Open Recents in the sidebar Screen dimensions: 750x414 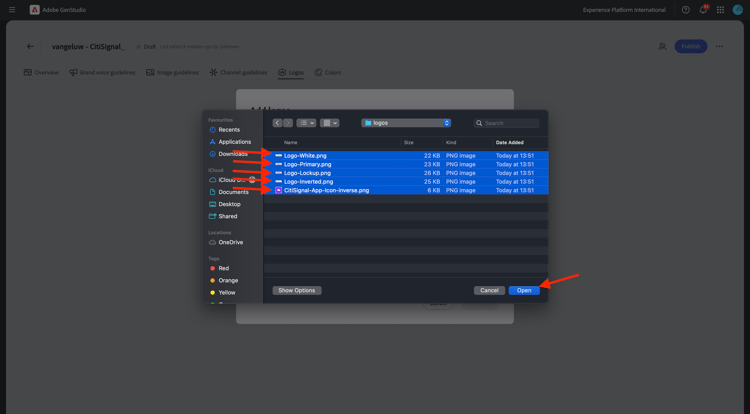224,130
